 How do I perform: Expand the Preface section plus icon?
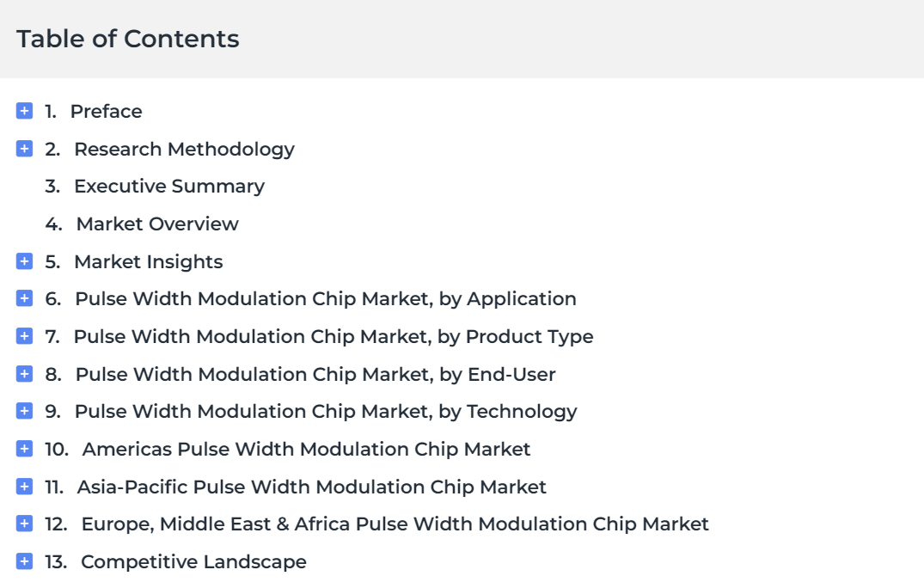(24, 111)
